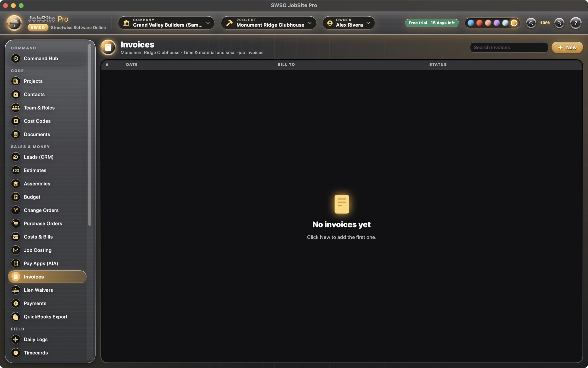Open the help question mark button
The height and width of the screenshot is (368, 588).
coord(576,23)
